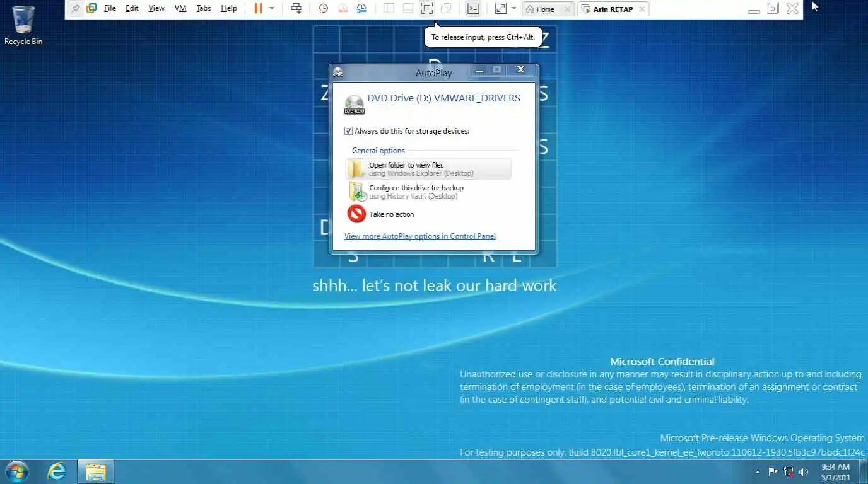Click the pin icon on VMware toolbar
Viewport: 868px width, 484px height.
click(76, 9)
